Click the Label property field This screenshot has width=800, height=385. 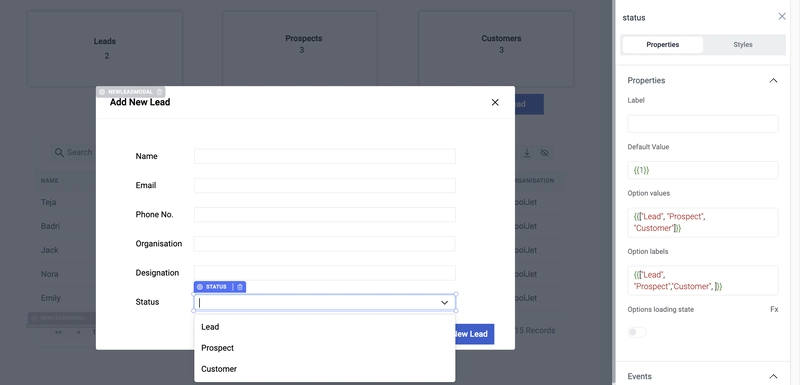tap(703, 124)
